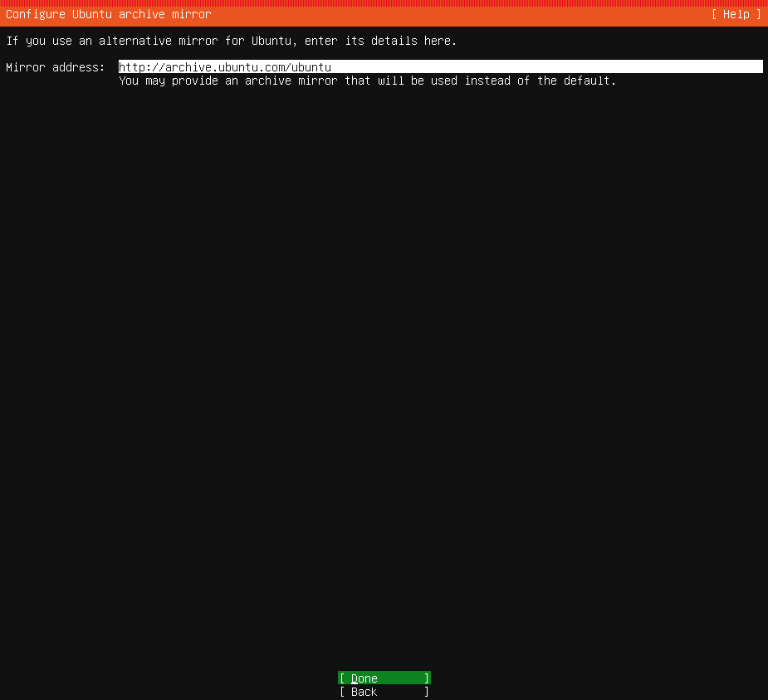Select the 'Configure Ubuntu archive mirror' title
The height and width of the screenshot is (700, 768).
(x=109, y=14)
